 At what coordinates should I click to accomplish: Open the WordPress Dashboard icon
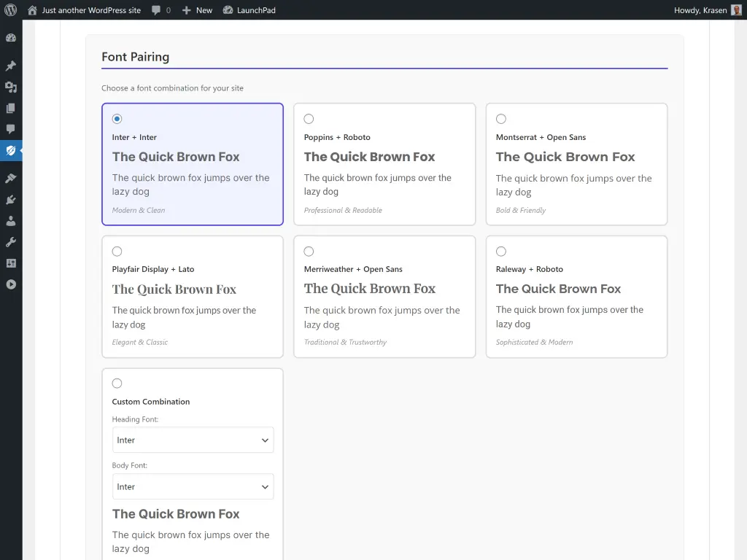(11, 38)
